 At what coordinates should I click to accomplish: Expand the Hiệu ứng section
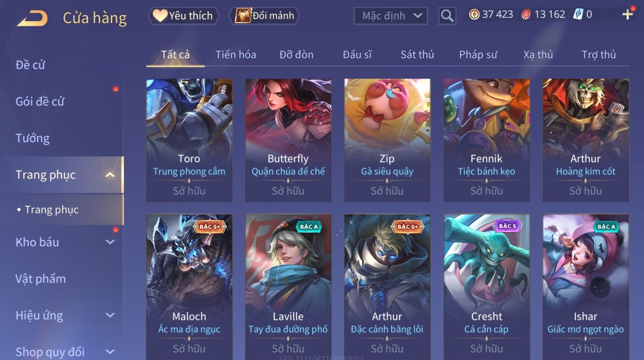[x=110, y=316]
